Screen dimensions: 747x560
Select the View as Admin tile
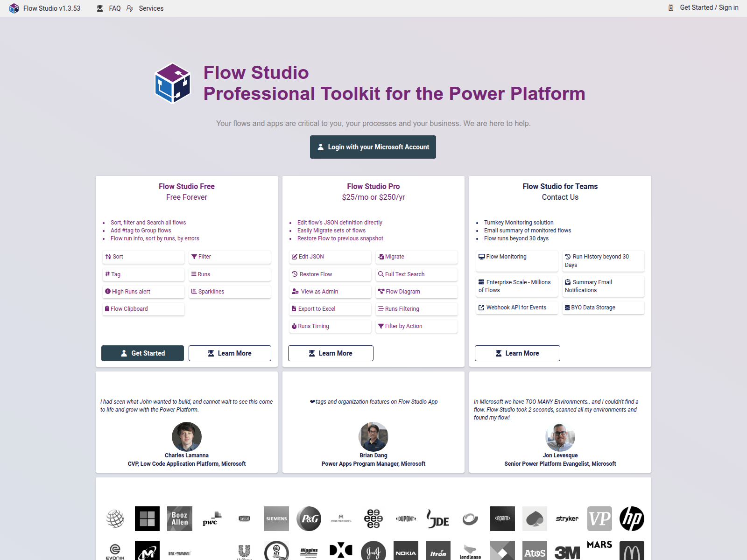[330, 292]
